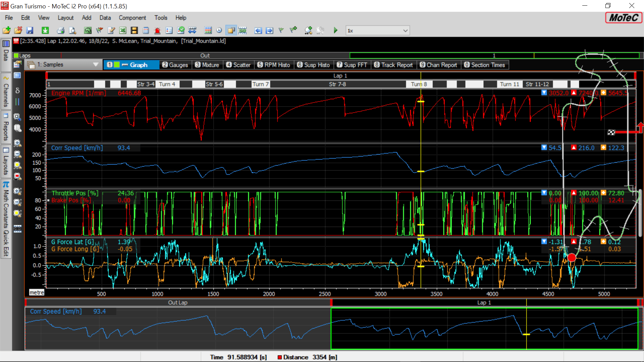The image size is (644, 362).
Task: Click the add flag marker icon
Action: pos(293,31)
